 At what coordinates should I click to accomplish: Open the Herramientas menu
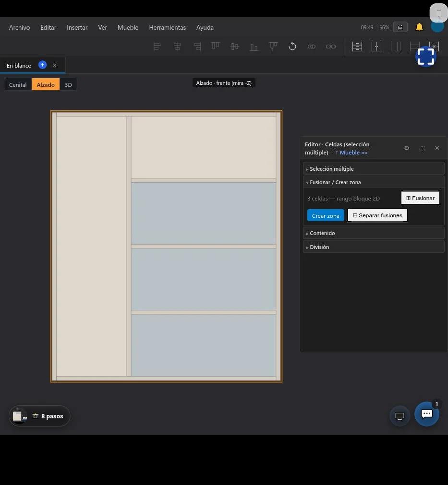pos(167,27)
